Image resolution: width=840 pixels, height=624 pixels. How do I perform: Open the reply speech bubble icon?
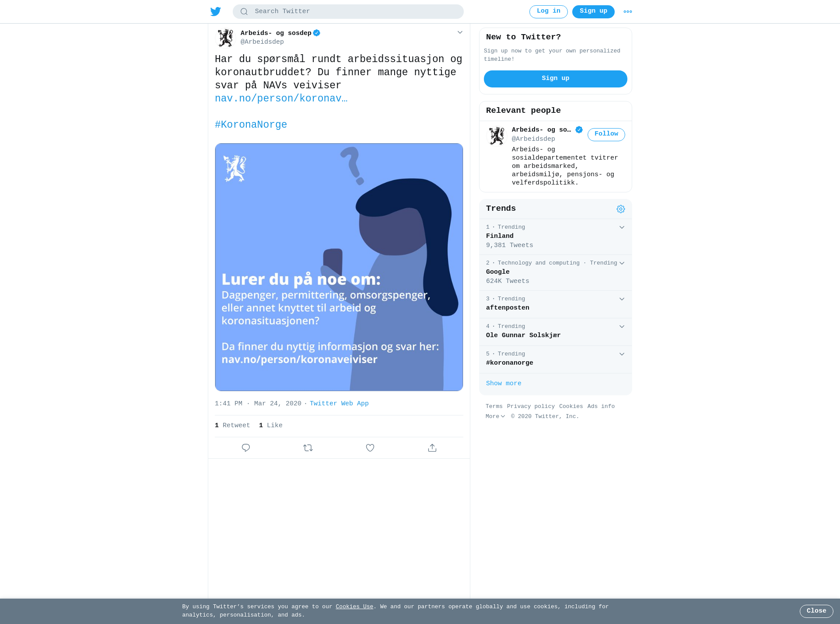click(246, 448)
